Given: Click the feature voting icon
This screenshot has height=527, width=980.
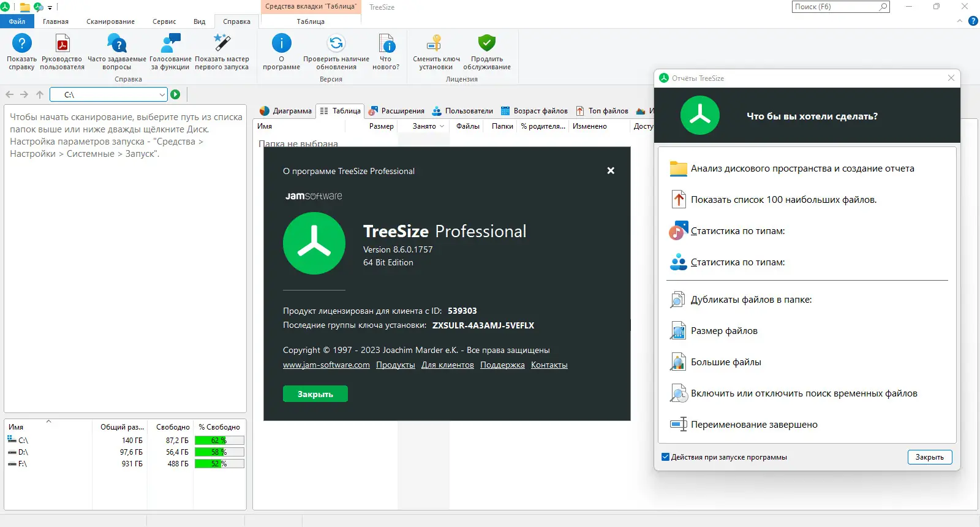Looking at the screenshot, I should click(170, 44).
